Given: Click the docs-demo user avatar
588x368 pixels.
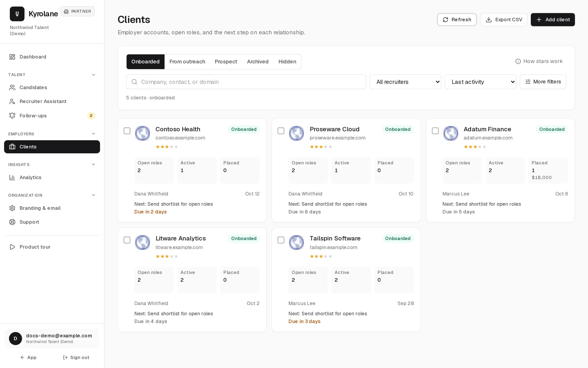Looking at the screenshot, I should [x=16, y=339].
